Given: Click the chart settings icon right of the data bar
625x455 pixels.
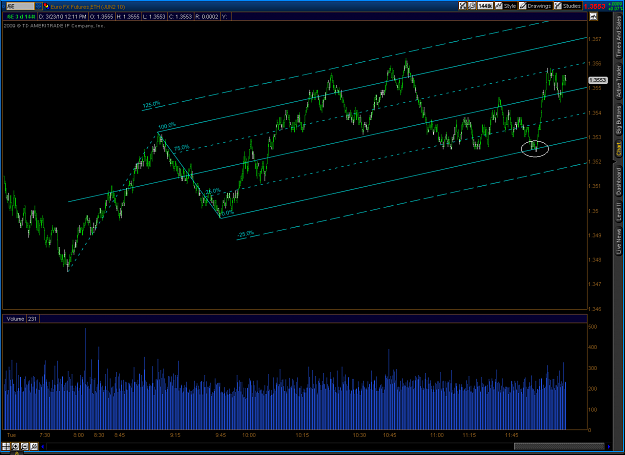Looking at the screenshot, I should coord(594,16).
